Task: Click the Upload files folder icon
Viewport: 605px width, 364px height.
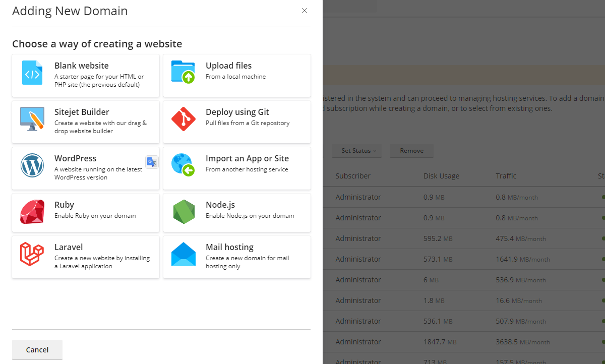Action: pyautogui.click(x=184, y=72)
